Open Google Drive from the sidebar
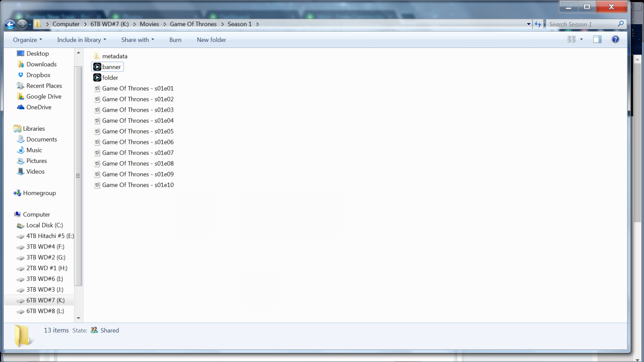 (x=43, y=97)
